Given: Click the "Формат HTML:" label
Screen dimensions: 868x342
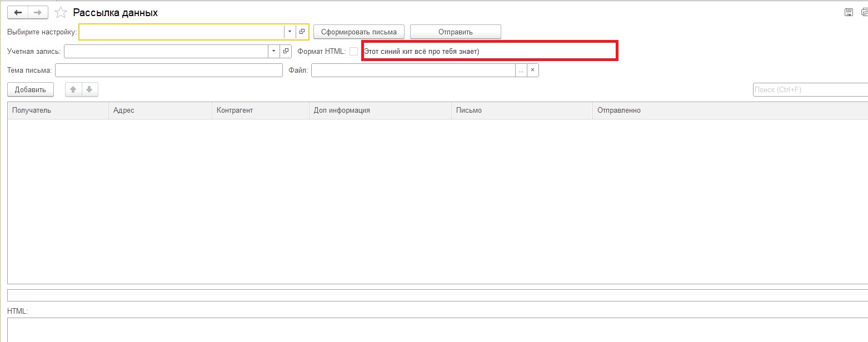Looking at the screenshot, I should pyautogui.click(x=322, y=52).
